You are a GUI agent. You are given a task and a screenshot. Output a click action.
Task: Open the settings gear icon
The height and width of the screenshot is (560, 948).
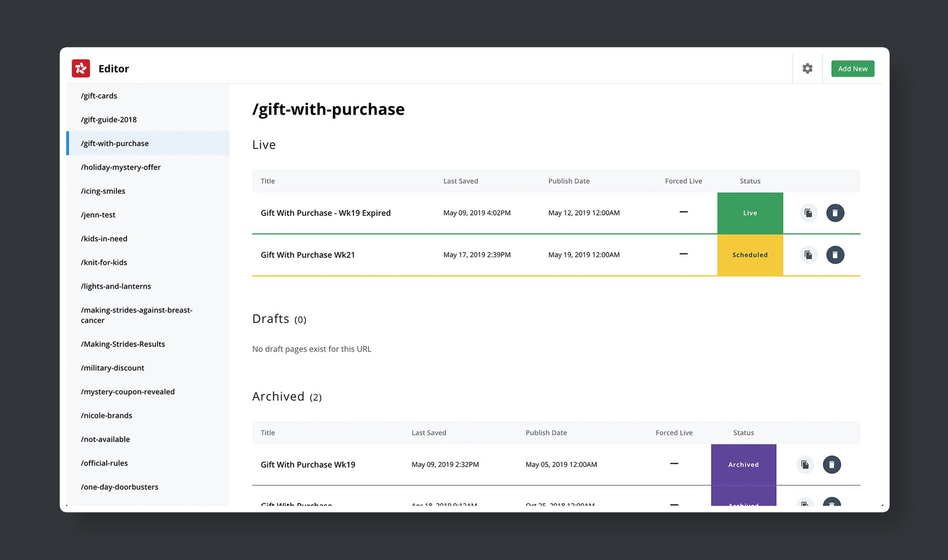[807, 68]
